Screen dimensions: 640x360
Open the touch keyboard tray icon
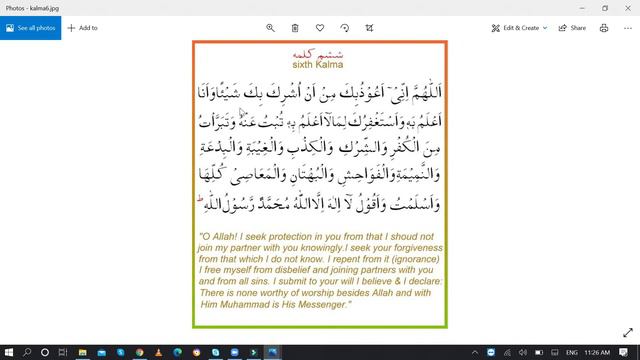(x=555, y=352)
